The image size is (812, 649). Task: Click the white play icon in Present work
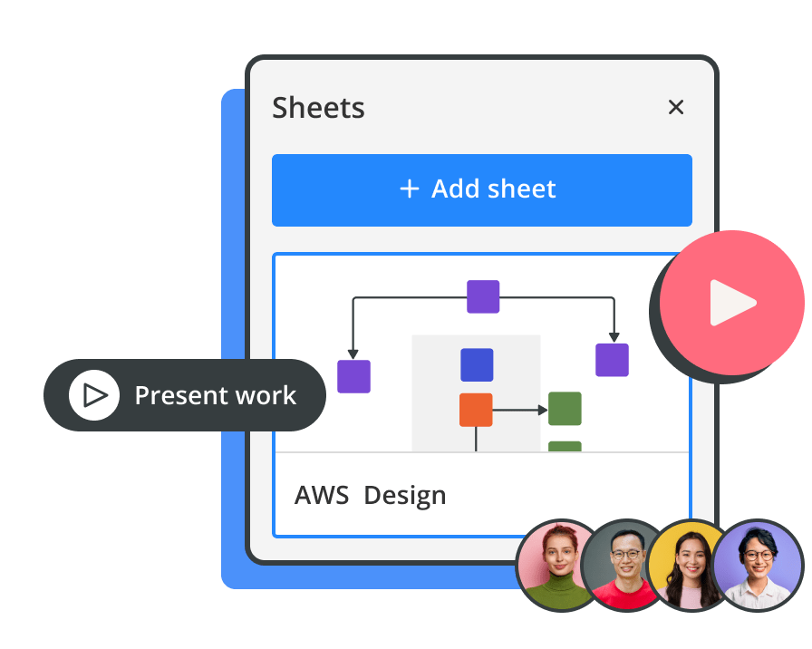(x=94, y=395)
